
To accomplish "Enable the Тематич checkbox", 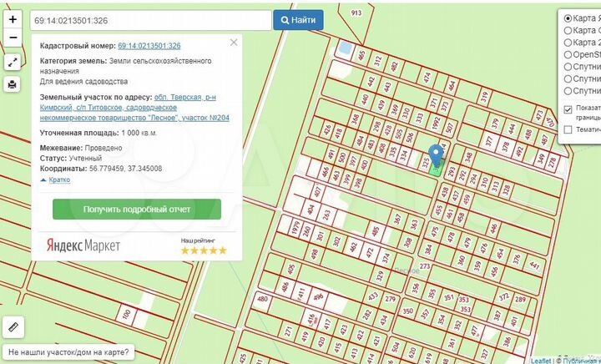I will click(568, 130).
